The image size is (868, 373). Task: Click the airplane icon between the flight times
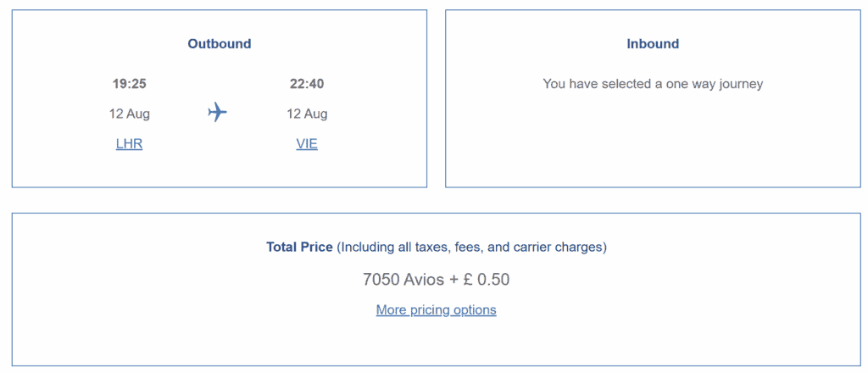pyautogui.click(x=218, y=113)
